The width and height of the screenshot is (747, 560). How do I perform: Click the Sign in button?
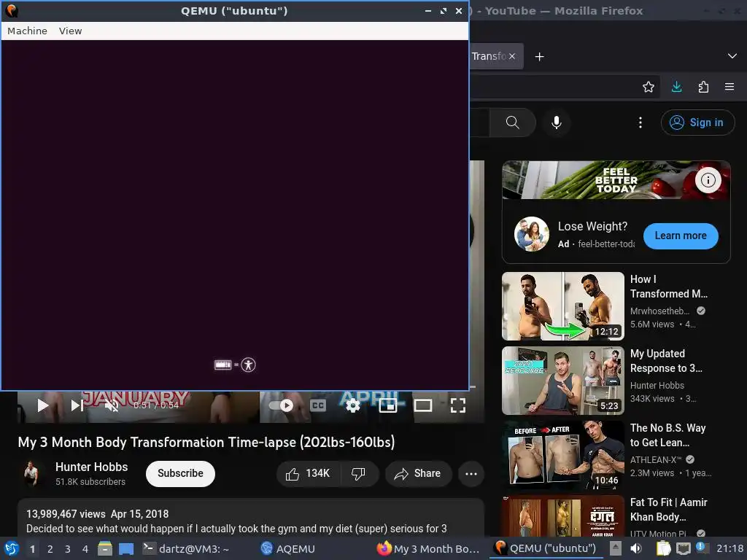click(697, 122)
